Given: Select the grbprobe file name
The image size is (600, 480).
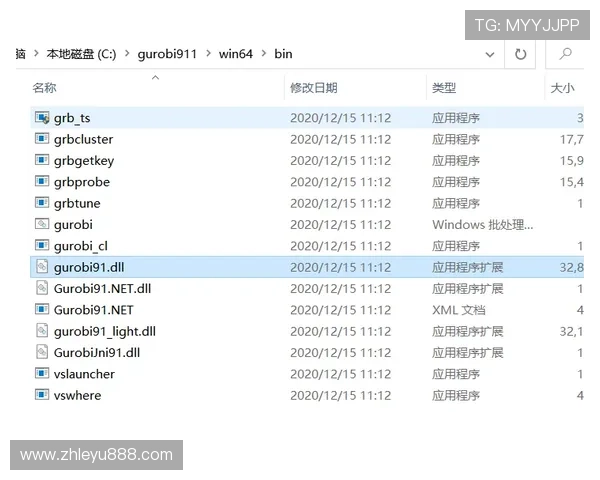Looking at the screenshot, I should [x=82, y=182].
